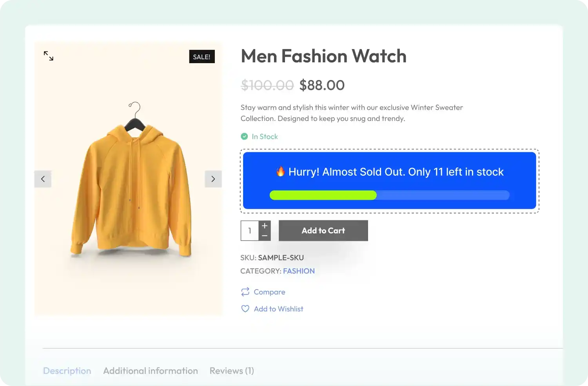The width and height of the screenshot is (588, 386).
Task: Toggle the product into your wishlist
Action: coord(278,309)
